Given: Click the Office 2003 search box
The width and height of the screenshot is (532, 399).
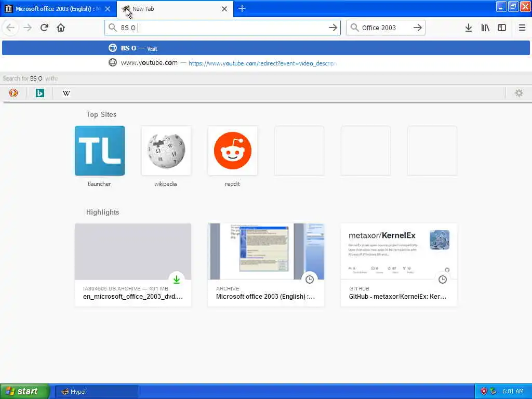Looking at the screenshot, I should (385, 28).
